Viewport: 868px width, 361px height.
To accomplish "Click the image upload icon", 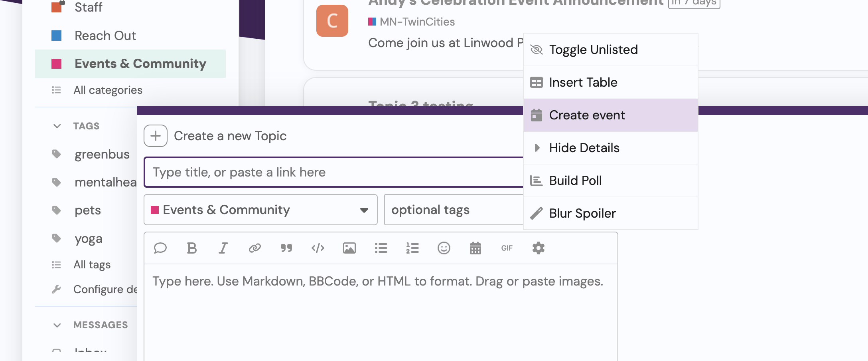I will (x=349, y=248).
